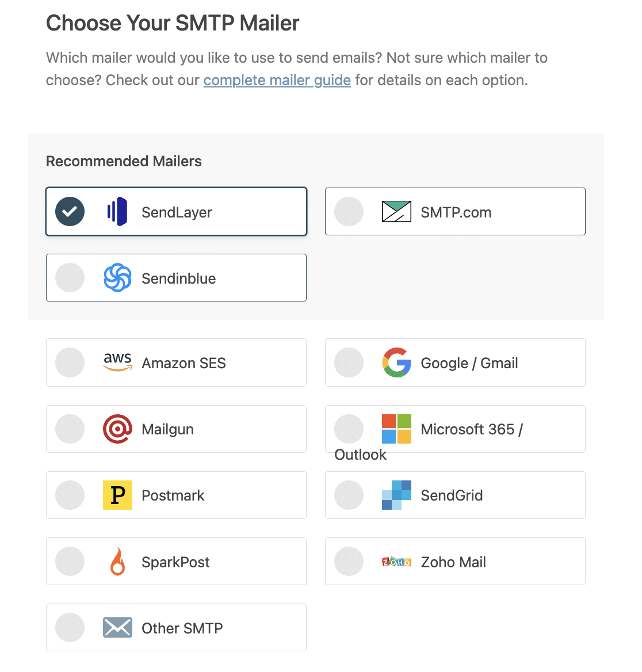Viewport: 642px width, 672px height.
Task: Click the Microsoft 365 four-square logo
Action: 396,429
